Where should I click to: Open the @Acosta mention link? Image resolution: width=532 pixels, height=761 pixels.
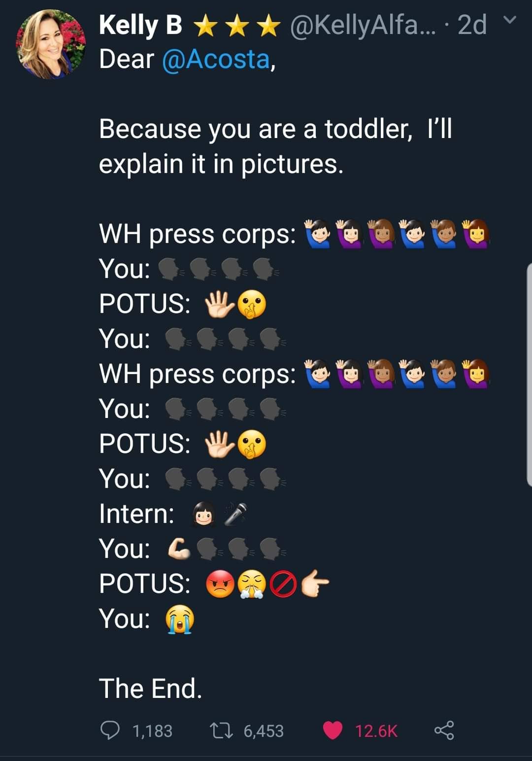[216, 59]
